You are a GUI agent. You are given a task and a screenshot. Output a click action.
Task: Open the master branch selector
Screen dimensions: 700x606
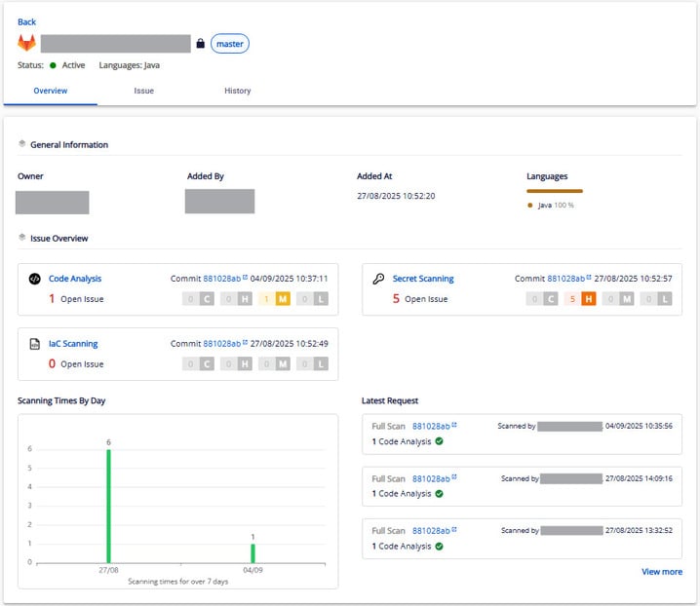tap(230, 44)
